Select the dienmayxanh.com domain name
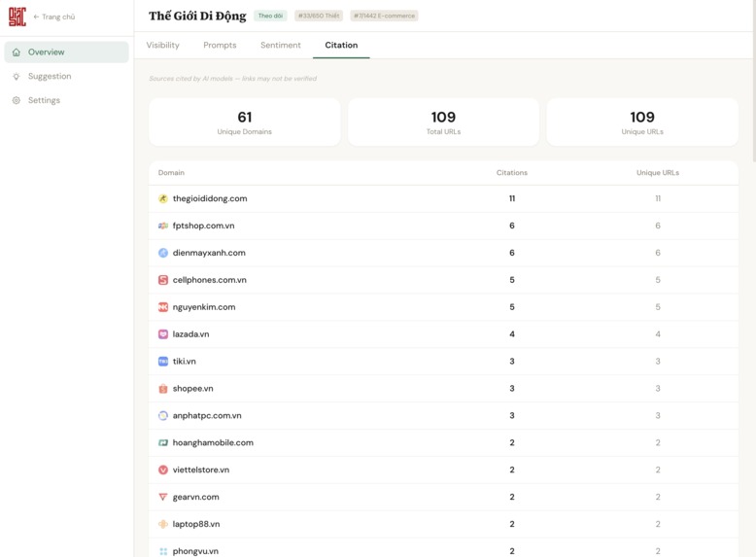 [209, 253]
